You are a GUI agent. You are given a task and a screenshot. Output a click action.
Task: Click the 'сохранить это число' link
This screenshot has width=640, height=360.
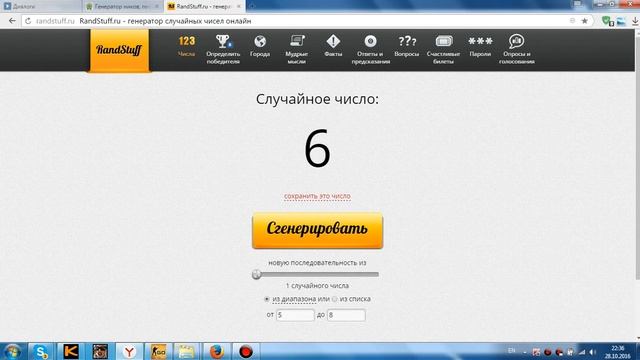(317, 196)
